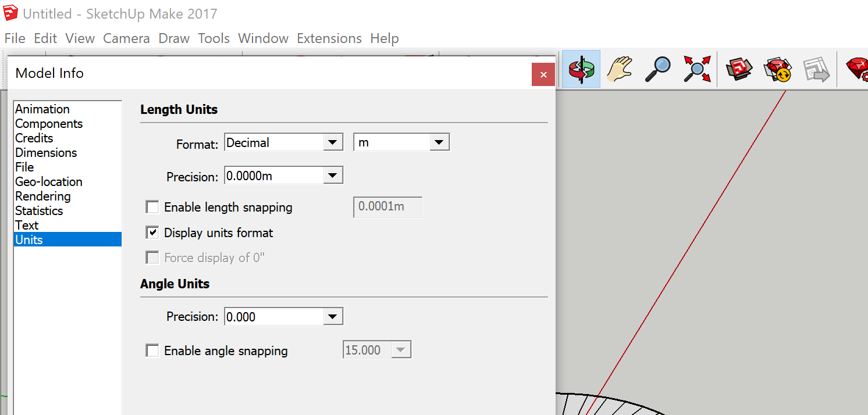Open the 3D Warehouse
The height and width of the screenshot is (415, 868).
(739, 69)
